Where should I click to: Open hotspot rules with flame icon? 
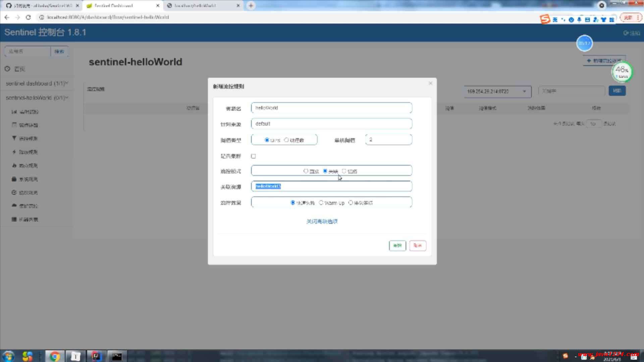click(x=25, y=166)
